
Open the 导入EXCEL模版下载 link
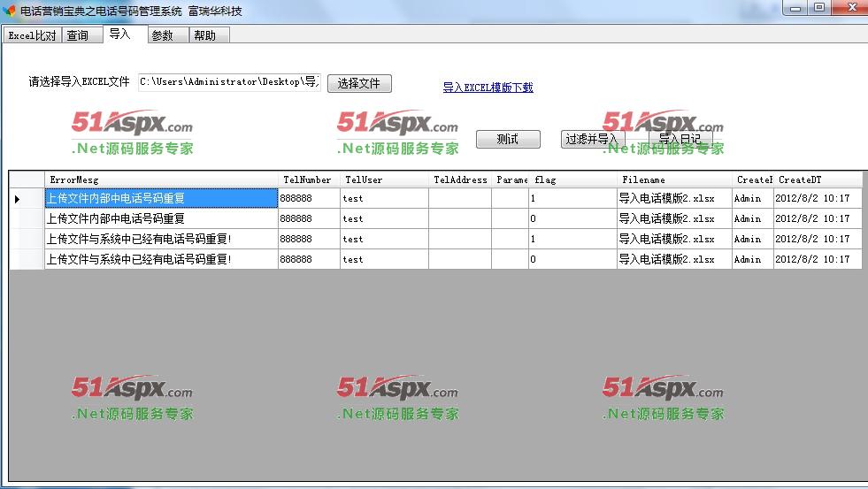[488, 88]
